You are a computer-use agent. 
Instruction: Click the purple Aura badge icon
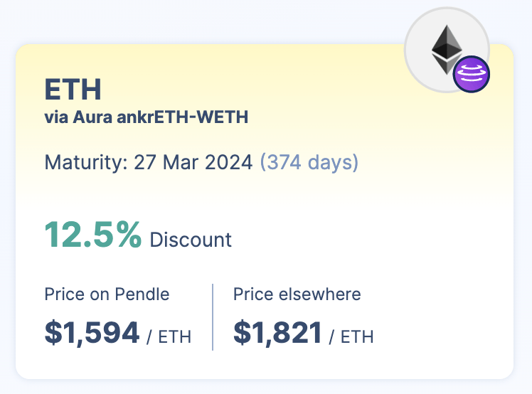click(x=472, y=74)
